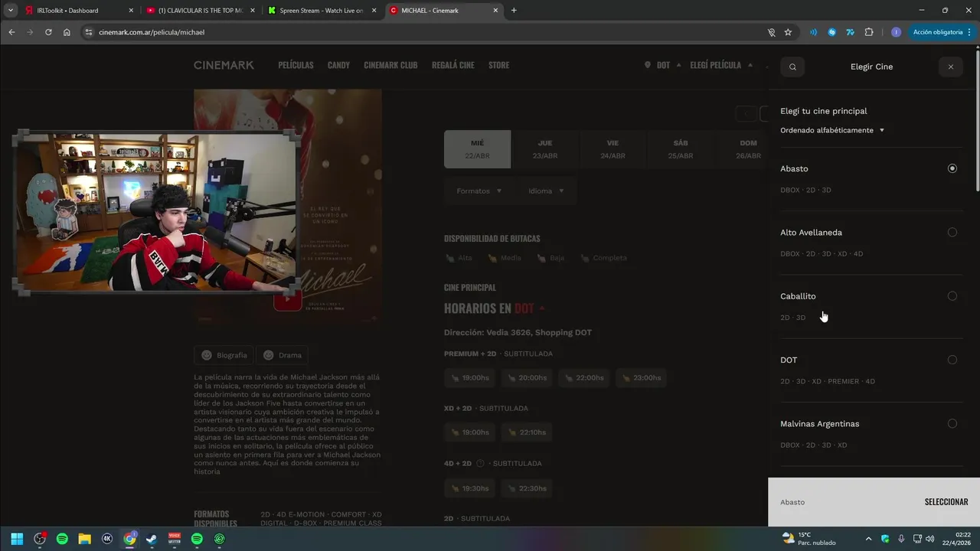Open File Explorer from the taskbar
The height and width of the screenshot is (551, 980).
tap(84, 539)
